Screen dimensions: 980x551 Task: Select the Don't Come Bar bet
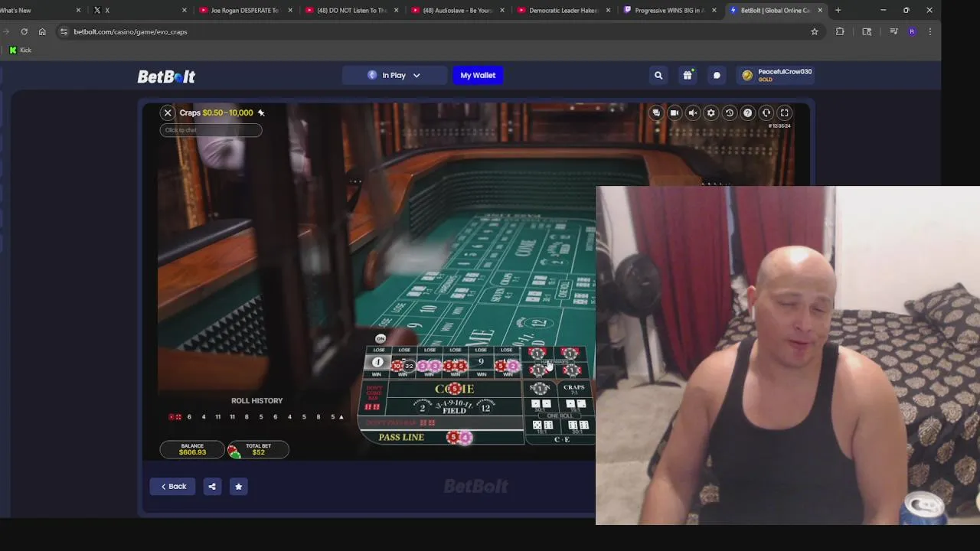[x=373, y=399]
